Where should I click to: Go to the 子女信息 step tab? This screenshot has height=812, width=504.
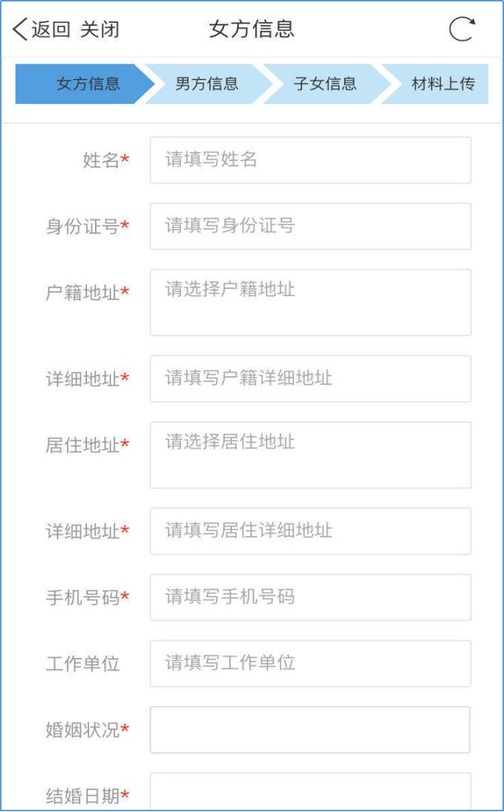(325, 83)
